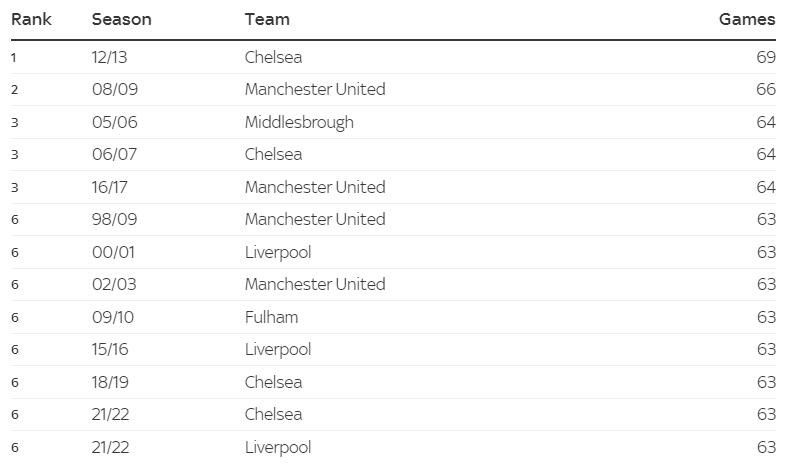Select the 98/09 season cell
This screenshot has height=470, width=797.
pos(113,219)
